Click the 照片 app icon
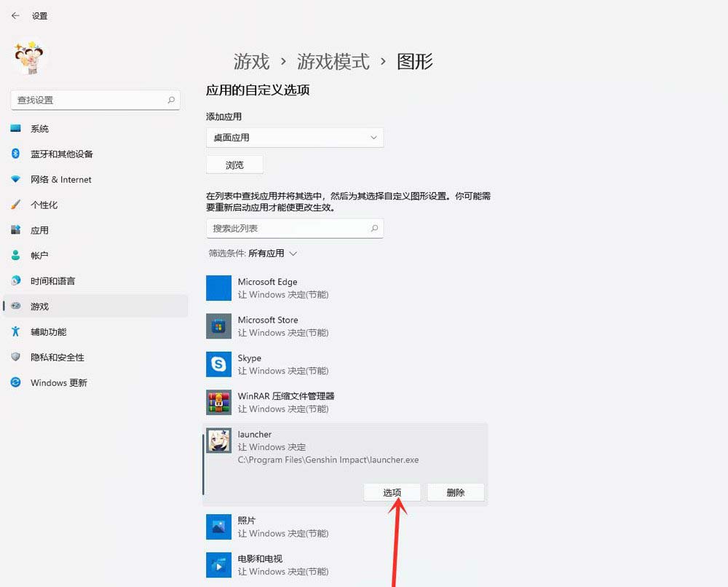This screenshot has width=728, height=587. coord(218,527)
